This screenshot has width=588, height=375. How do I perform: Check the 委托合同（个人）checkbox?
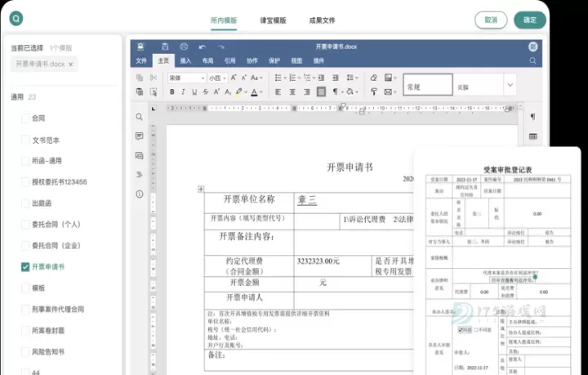click(x=25, y=225)
